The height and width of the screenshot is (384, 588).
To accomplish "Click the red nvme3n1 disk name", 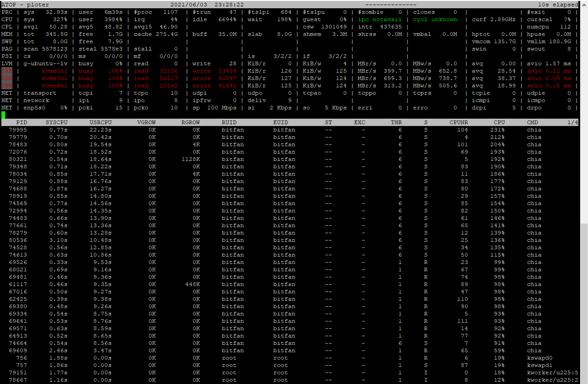I will coord(55,78).
